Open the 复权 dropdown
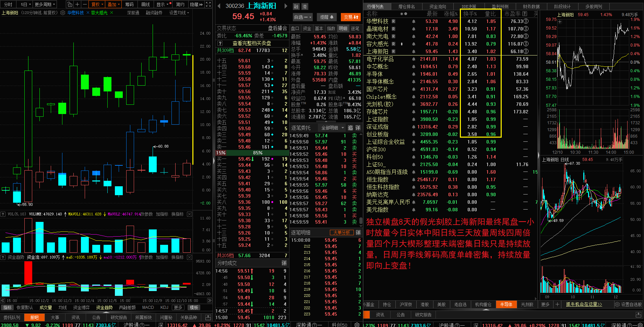This screenshot has height=327, width=644. pos(97,4)
